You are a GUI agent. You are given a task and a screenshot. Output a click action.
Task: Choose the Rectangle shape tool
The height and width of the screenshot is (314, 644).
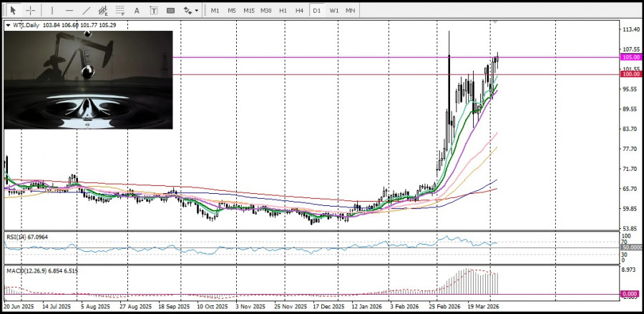[170, 11]
